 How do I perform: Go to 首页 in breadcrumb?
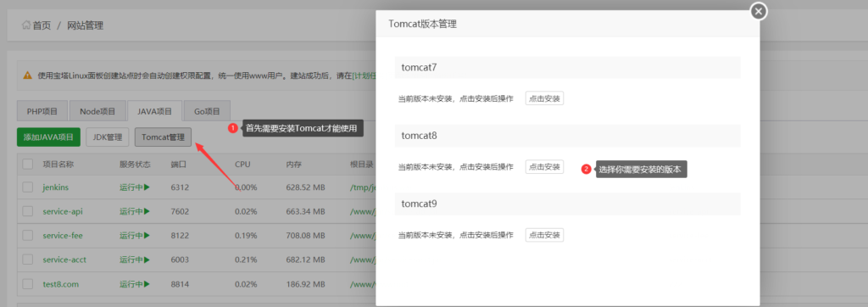(42, 25)
